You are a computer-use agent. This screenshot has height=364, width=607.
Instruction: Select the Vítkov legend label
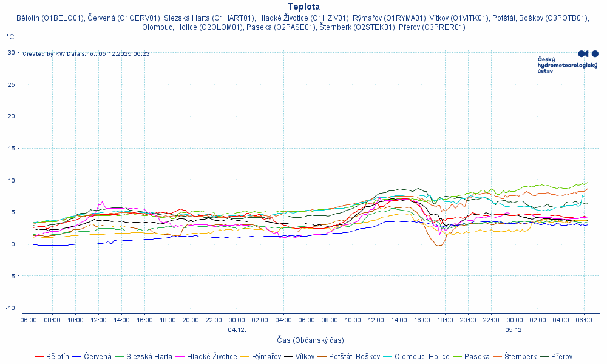pos(305,357)
